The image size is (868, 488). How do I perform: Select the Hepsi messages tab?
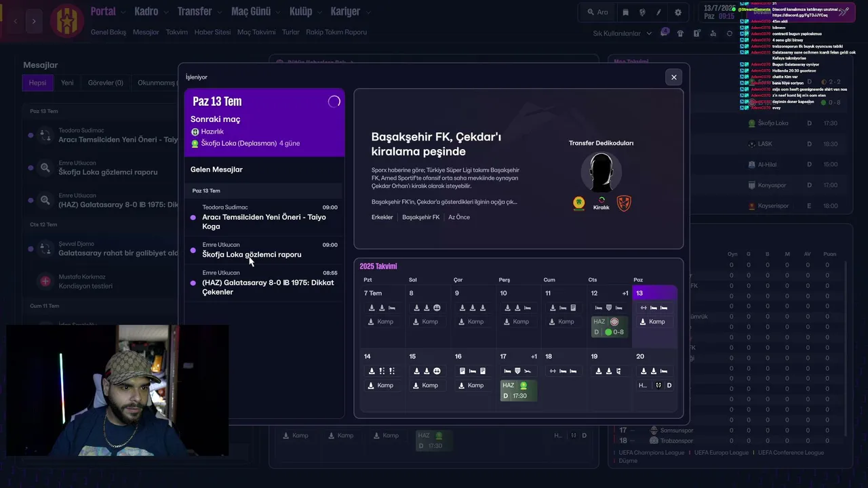pos(38,83)
